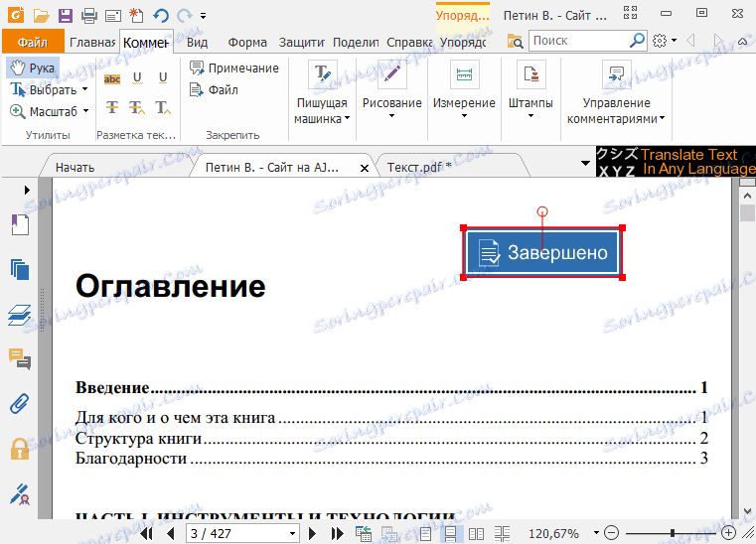Expand the left navigation panel arrow
This screenshot has width=756, height=544.
tap(27, 191)
